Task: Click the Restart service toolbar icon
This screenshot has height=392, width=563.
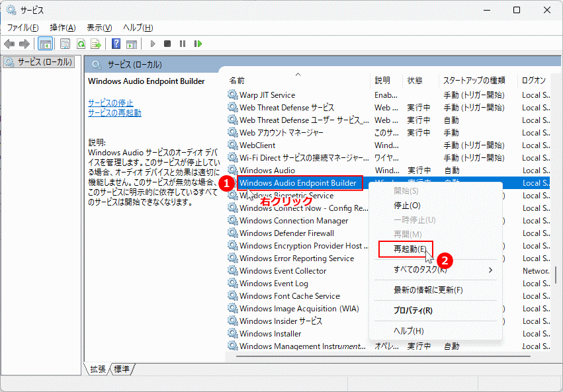Action: [x=198, y=44]
